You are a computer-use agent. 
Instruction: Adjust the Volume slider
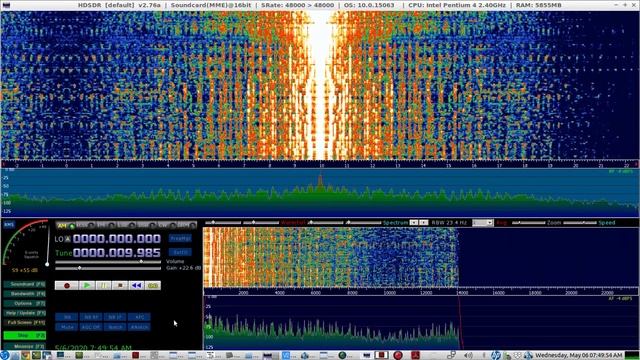(108, 262)
